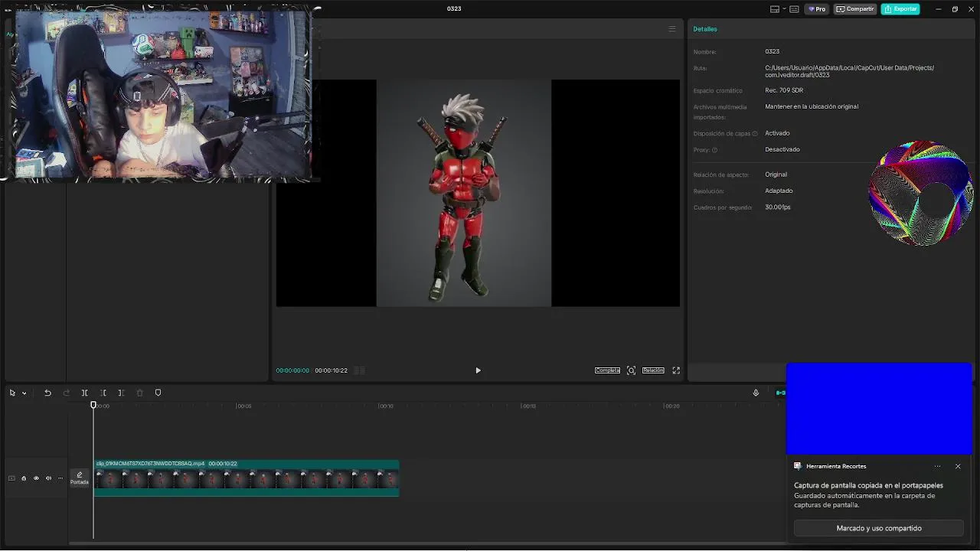Click the project path text
The height and width of the screenshot is (551, 980).
point(849,71)
